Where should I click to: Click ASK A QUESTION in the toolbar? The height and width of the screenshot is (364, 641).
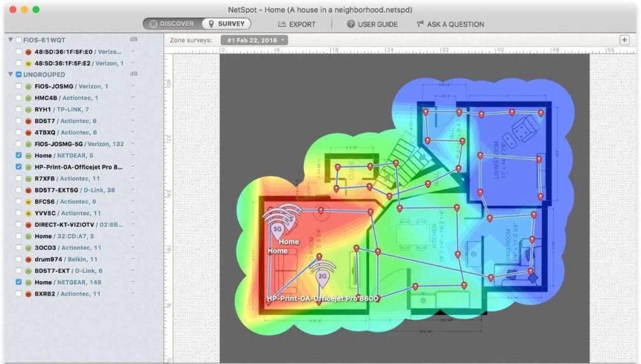pos(450,24)
